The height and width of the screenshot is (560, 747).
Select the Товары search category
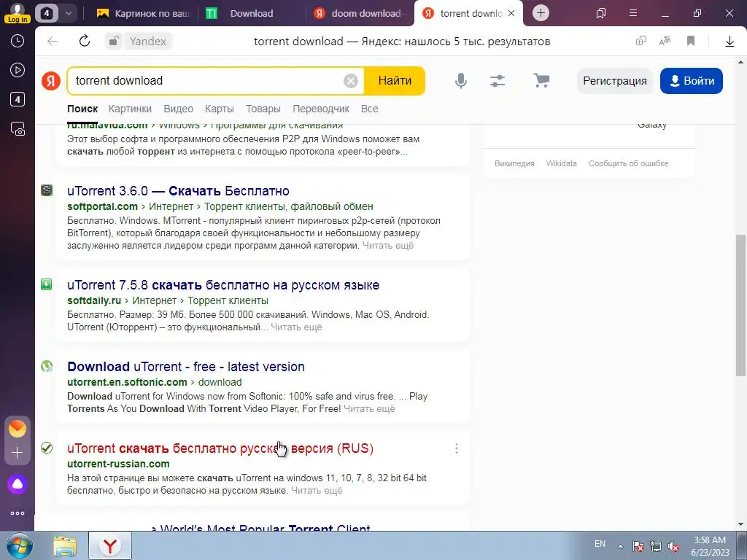pyautogui.click(x=263, y=109)
